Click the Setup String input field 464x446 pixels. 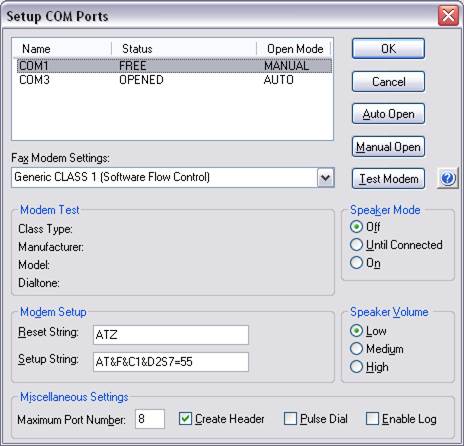171,362
